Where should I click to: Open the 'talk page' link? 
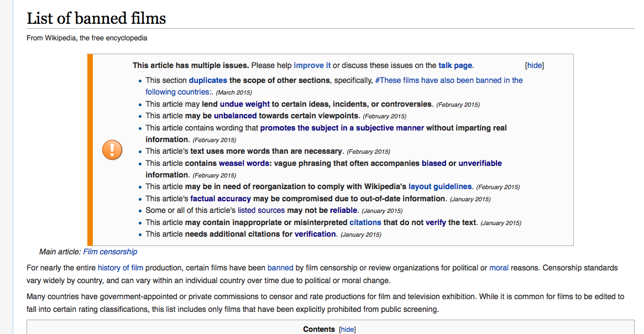pos(455,65)
